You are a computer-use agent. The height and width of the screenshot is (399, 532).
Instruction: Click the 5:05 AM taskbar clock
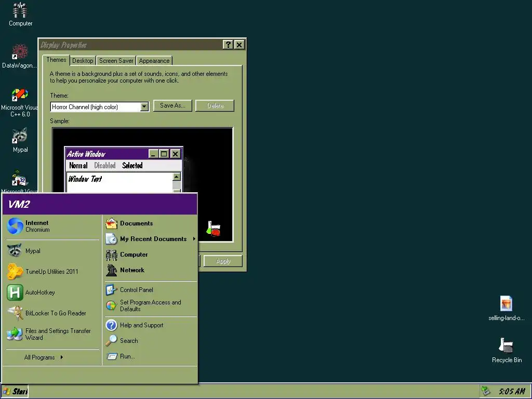pyautogui.click(x=512, y=391)
